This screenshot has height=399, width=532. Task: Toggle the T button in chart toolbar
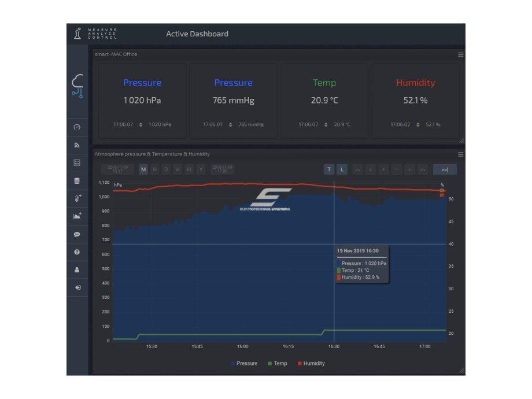pos(329,169)
